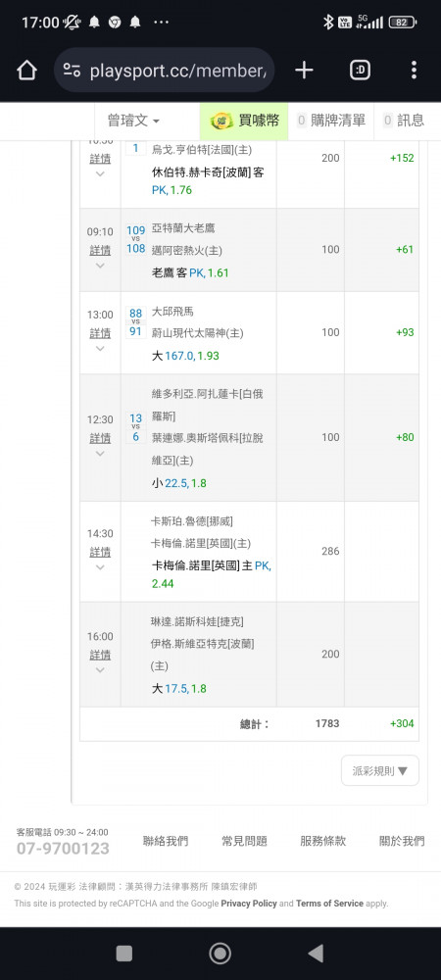This screenshot has height=980, width=441.
Task: Open a new tab with plus icon
Action: [304, 70]
